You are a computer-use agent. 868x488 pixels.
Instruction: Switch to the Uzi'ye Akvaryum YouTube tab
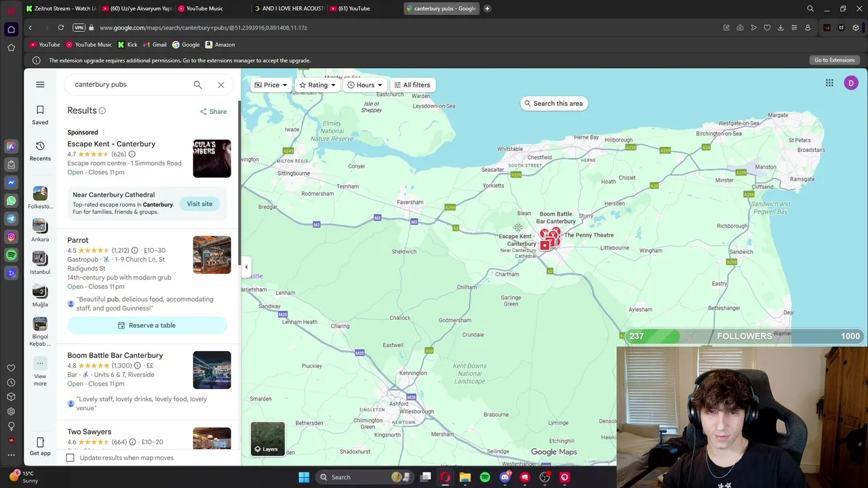(138, 9)
